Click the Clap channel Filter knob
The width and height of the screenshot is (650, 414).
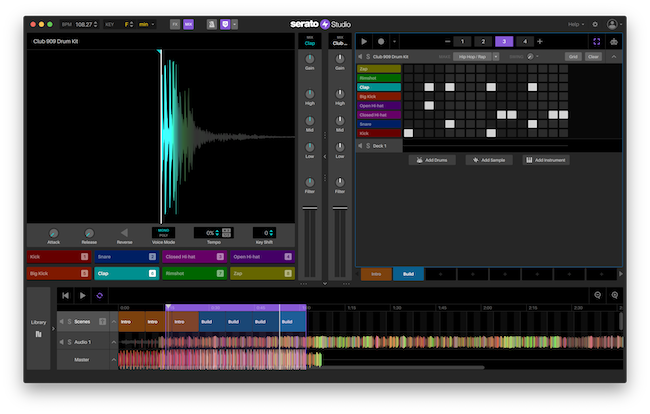coord(310,182)
